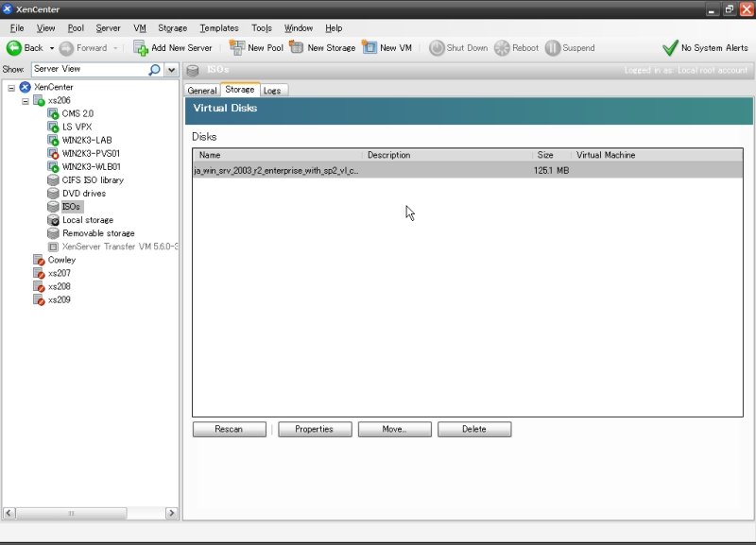Click the WIN2K3-LAB VM icon
This screenshot has height=545, width=756.
pos(53,140)
